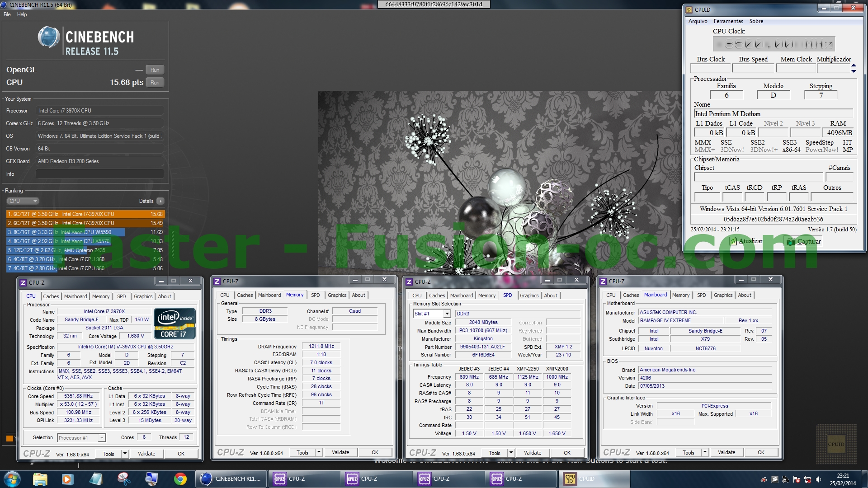Expand the Ranking Details arrow

click(160, 201)
